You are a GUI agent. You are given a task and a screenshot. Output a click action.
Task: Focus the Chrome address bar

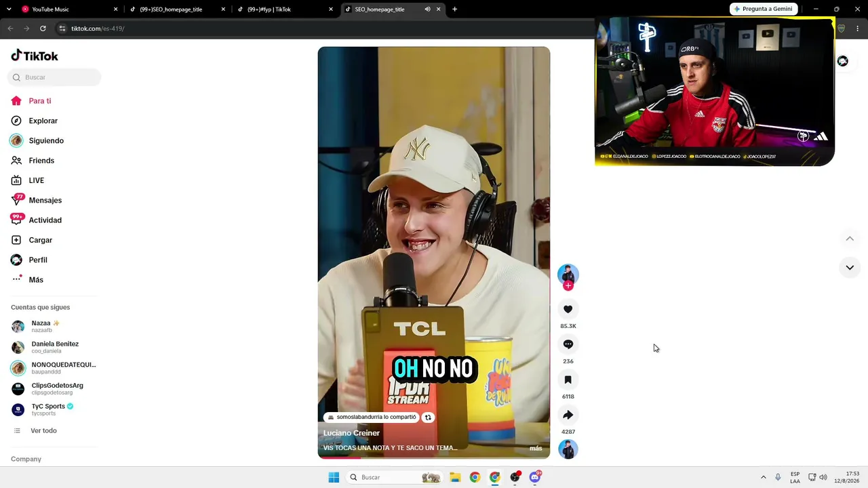click(325, 28)
